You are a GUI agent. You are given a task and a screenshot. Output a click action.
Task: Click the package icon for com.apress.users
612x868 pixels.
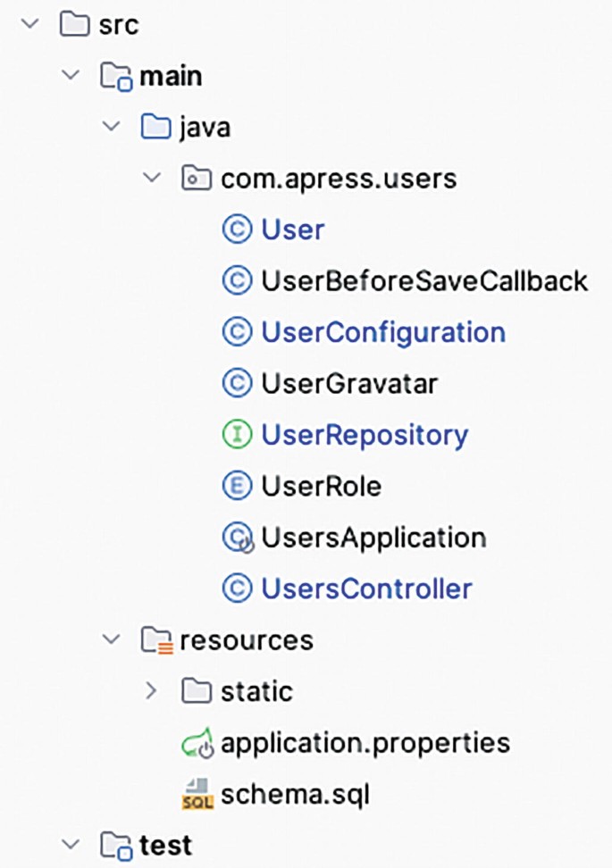pyautogui.click(x=195, y=178)
